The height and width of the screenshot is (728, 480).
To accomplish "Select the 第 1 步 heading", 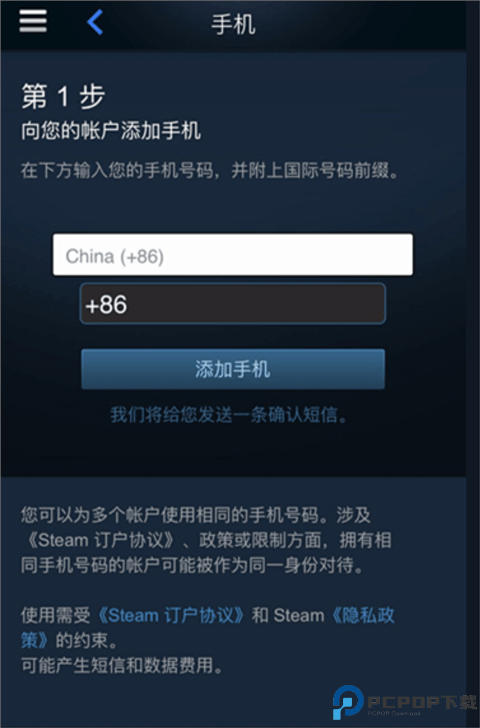I will pos(63,97).
